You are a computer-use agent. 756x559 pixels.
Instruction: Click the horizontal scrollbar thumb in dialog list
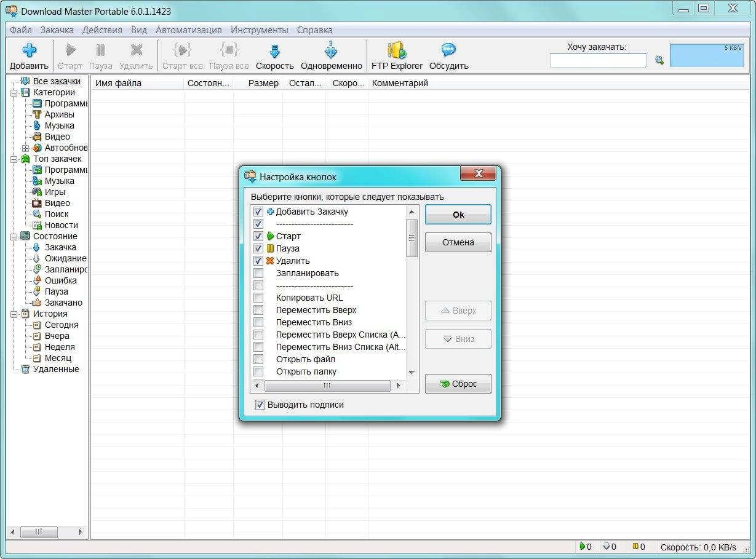click(x=327, y=386)
